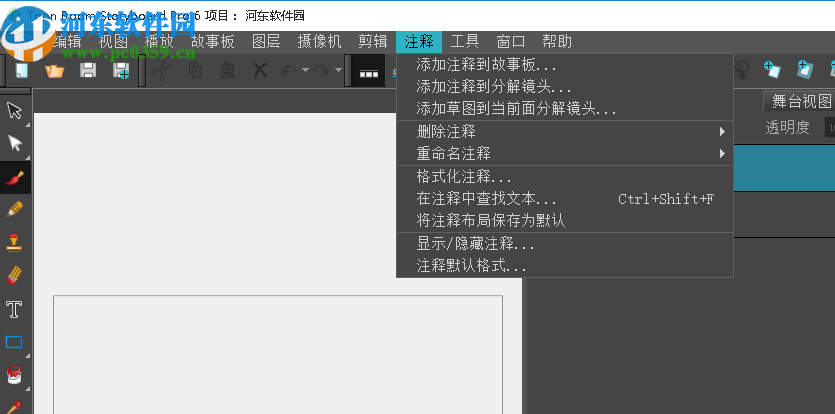Click the Cut scissors icon

(x=160, y=70)
